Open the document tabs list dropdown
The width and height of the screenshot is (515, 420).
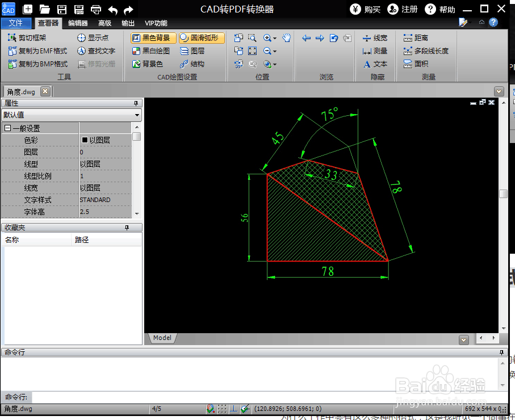click(x=499, y=91)
